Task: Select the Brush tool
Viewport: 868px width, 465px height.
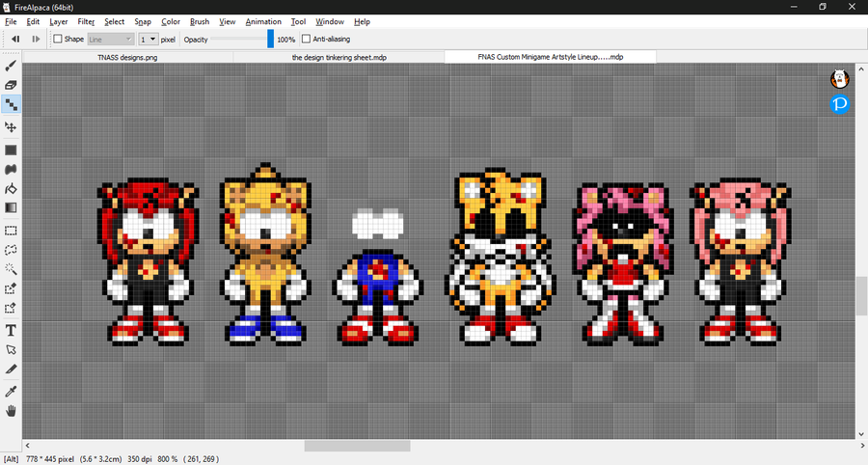Action: pos(11,67)
